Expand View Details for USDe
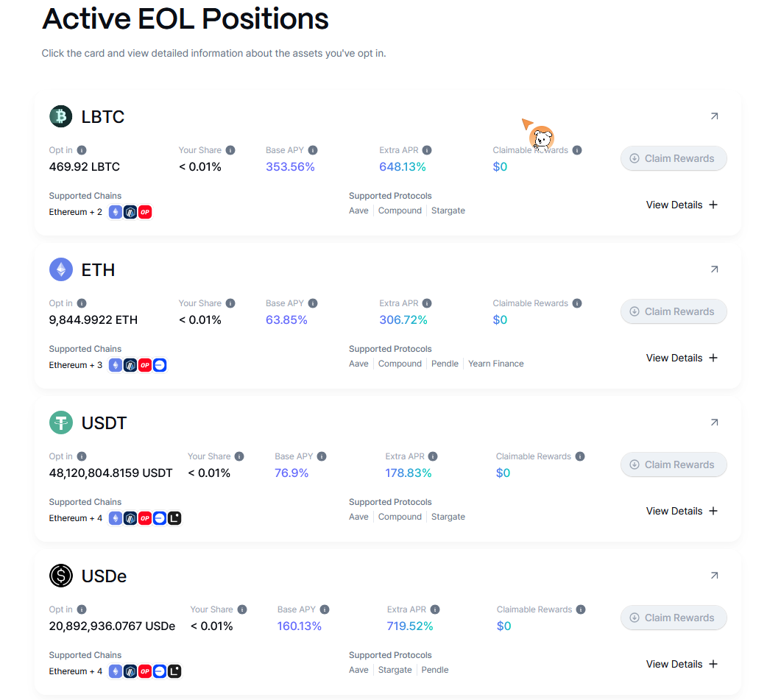Screen dimensions: 781x700 pos(682,664)
